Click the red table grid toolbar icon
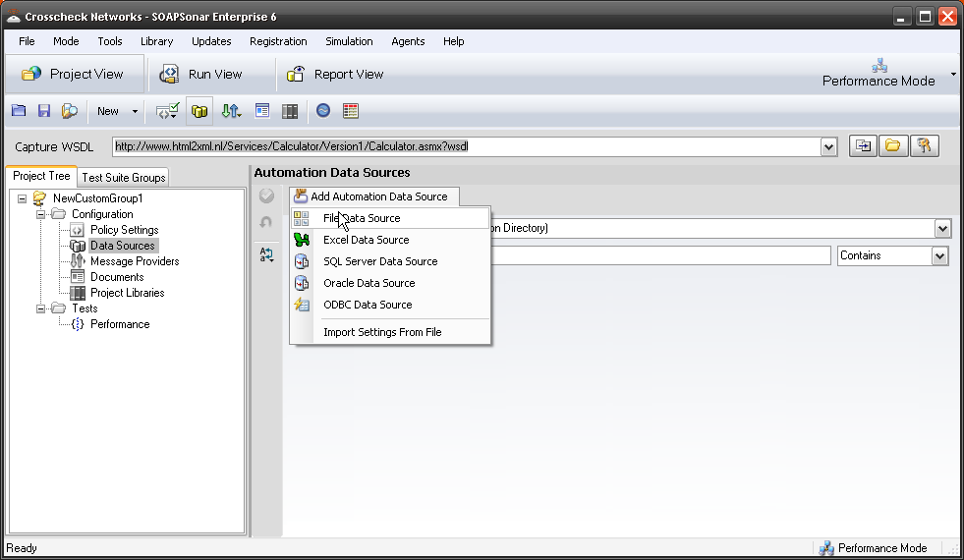 click(x=351, y=111)
